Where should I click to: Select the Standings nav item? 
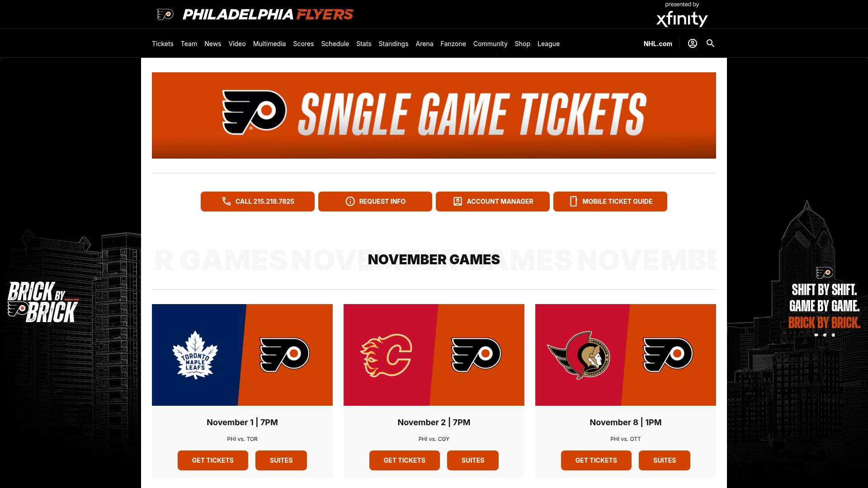[x=393, y=44]
